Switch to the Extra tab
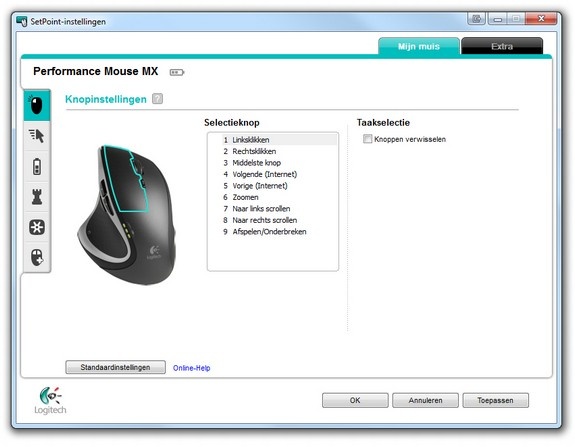 click(x=502, y=46)
